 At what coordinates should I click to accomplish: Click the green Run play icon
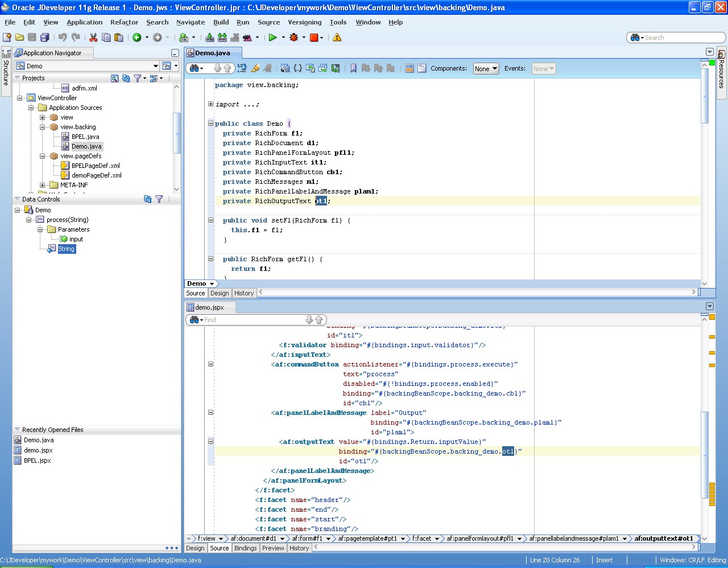(x=272, y=38)
